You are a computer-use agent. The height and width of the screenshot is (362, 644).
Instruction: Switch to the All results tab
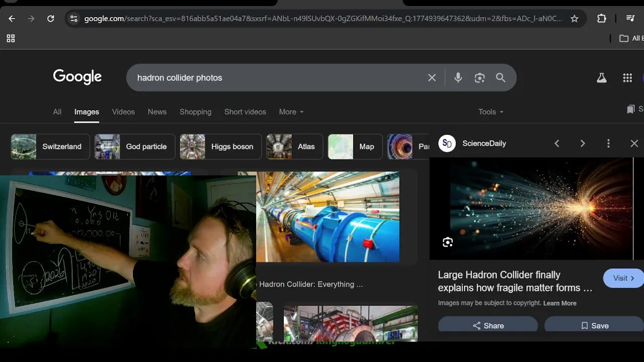coord(57,112)
